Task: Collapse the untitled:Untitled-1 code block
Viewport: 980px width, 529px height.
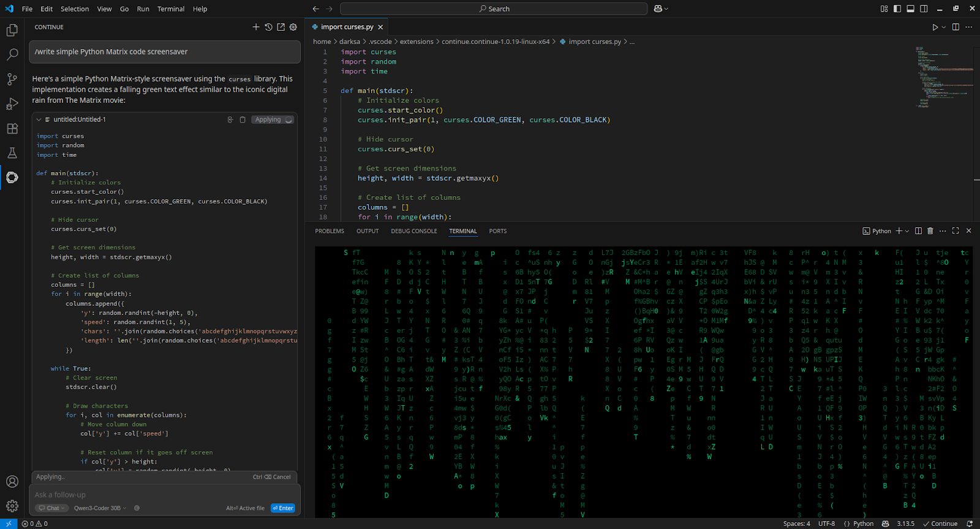Action: (39, 120)
